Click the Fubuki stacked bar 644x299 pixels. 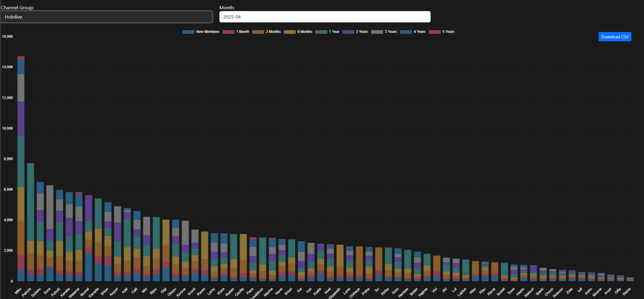click(x=60, y=236)
